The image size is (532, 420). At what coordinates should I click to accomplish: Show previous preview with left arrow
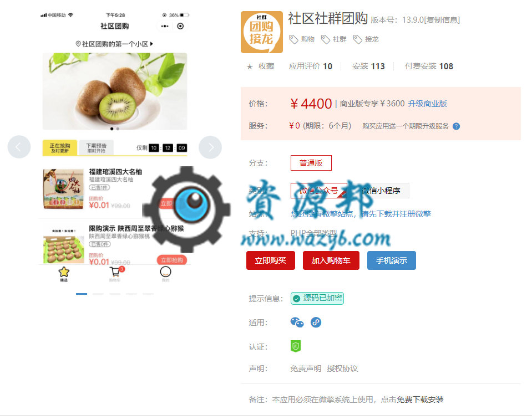19,147
